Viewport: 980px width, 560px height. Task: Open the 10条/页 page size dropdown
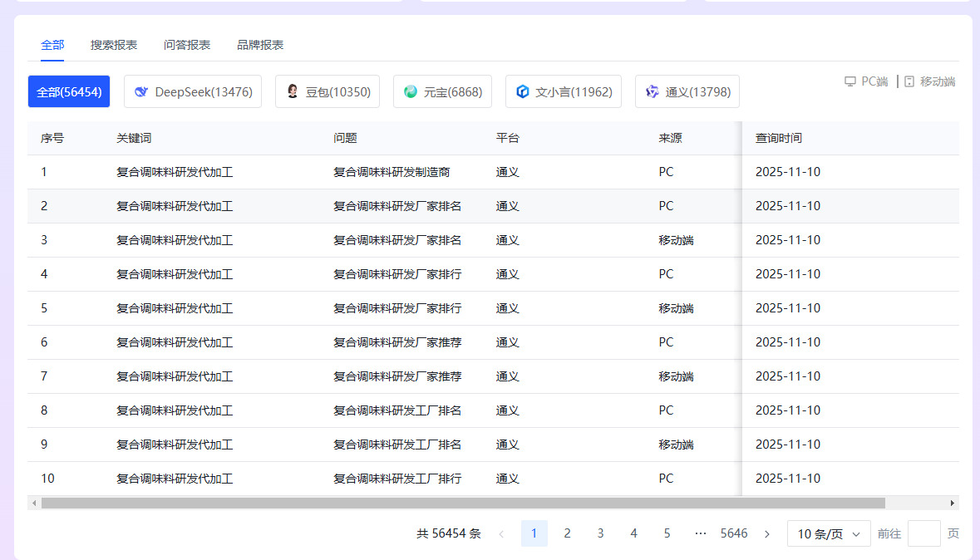[x=828, y=533]
